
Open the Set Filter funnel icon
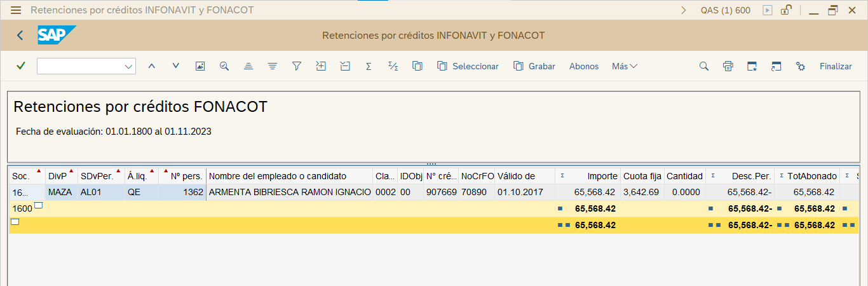coord(296,66)
